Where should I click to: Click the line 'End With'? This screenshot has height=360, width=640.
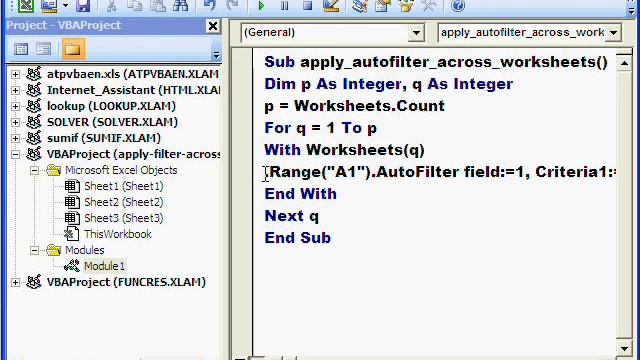pos(300,194)
